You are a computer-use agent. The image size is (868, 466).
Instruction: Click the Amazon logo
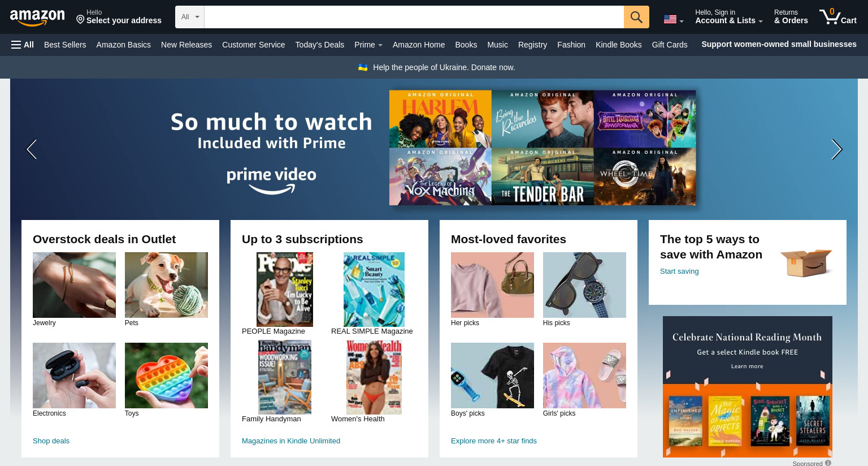click(x=37, y=18)
